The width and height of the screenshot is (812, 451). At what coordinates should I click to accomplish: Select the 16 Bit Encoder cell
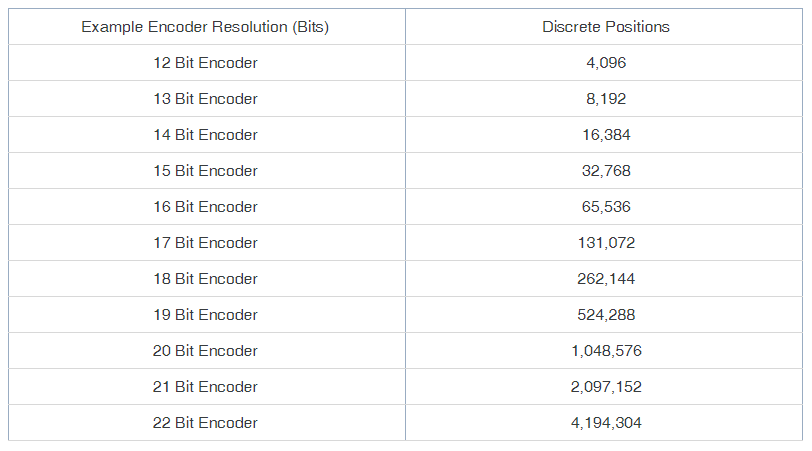pyautogui.click(x=205, y=207)
